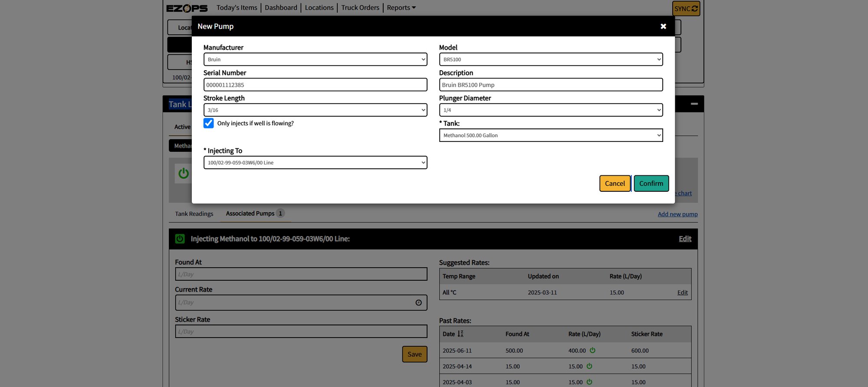Screen dimensions: 868x387
Task: Select the 500.00 Found At cell
Action: tap(514, 351)
